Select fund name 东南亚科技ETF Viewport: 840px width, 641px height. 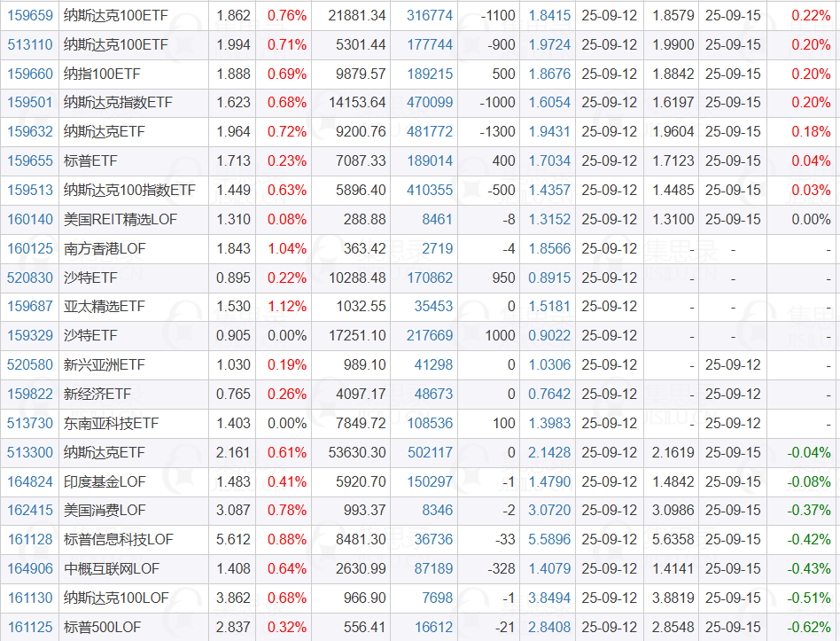(x=111, y=424)
